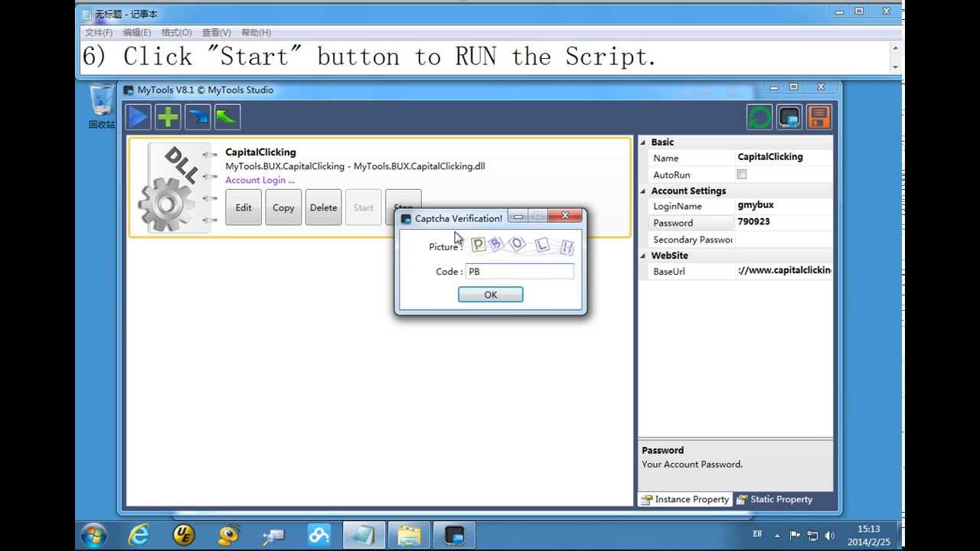Open the Notepad 帮助(H) menu
Viewport: 980px width, 551px height.
pyautogui.click(x=256, y=33)
